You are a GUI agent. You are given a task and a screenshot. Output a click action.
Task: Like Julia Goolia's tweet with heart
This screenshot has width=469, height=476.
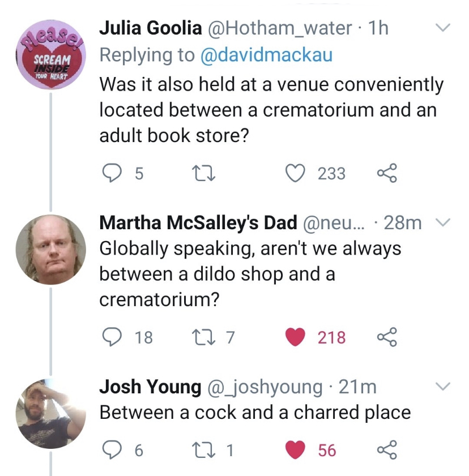(x=295, y=173)
